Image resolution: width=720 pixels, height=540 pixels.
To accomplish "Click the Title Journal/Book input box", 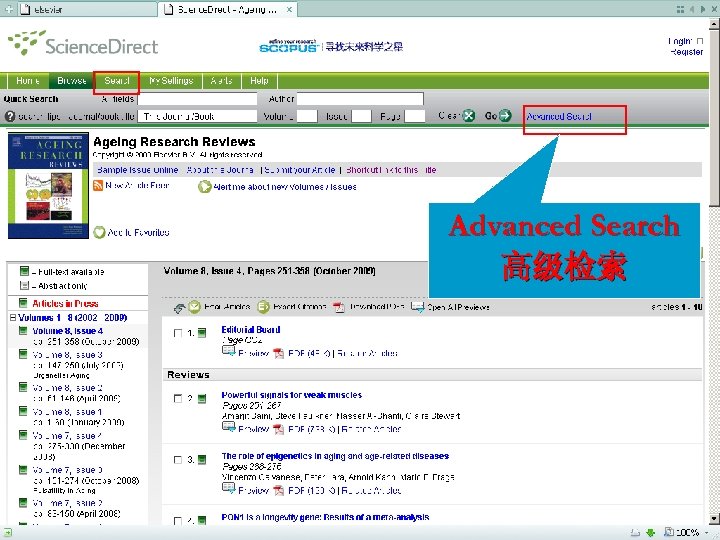I will (197, 116).
